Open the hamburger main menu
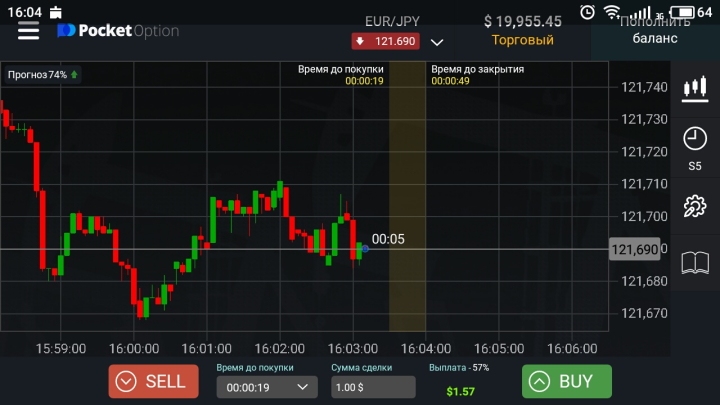 [28, 30]
